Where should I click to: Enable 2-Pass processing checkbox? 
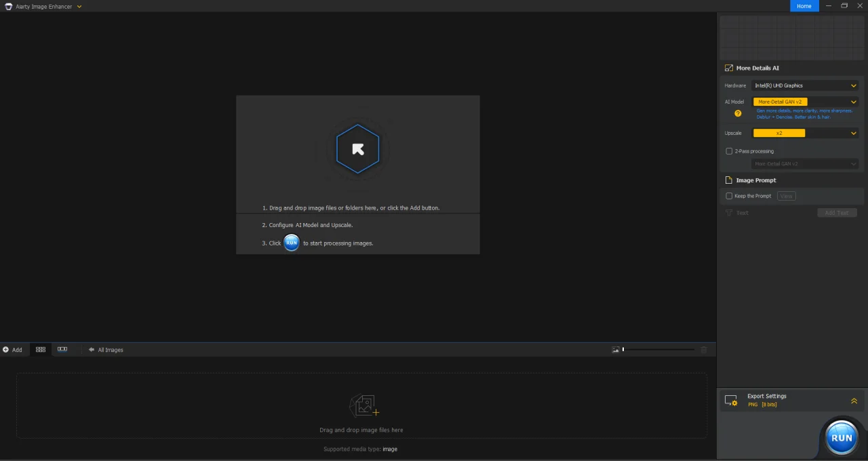coord(729,151)
